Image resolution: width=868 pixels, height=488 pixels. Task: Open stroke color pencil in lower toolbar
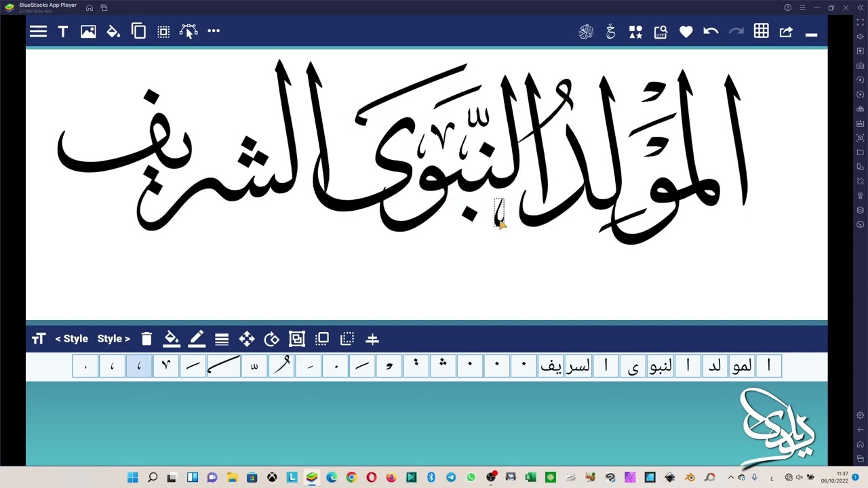point(197,339)
